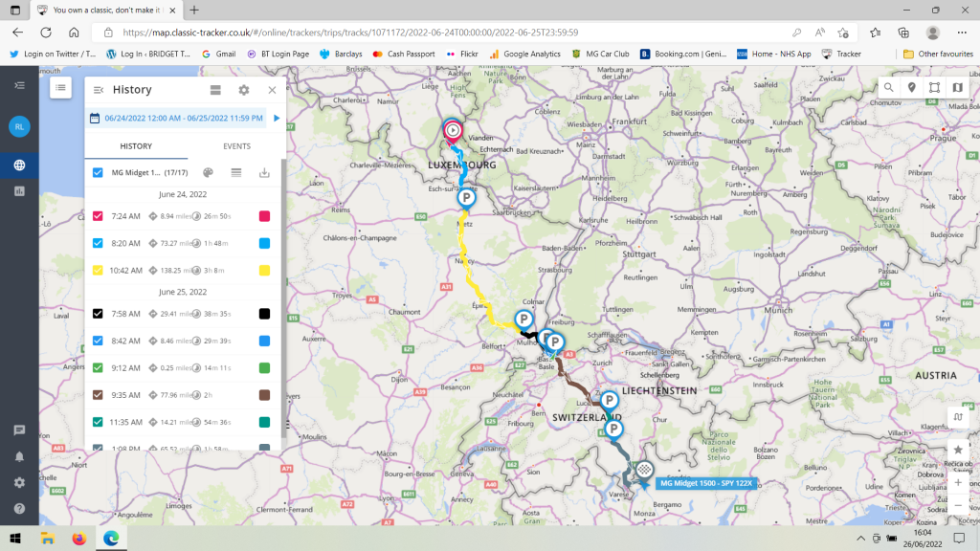980x551 pixels.
Task: Uncheck the 8:20 AM trip
Action: point(98,243)
